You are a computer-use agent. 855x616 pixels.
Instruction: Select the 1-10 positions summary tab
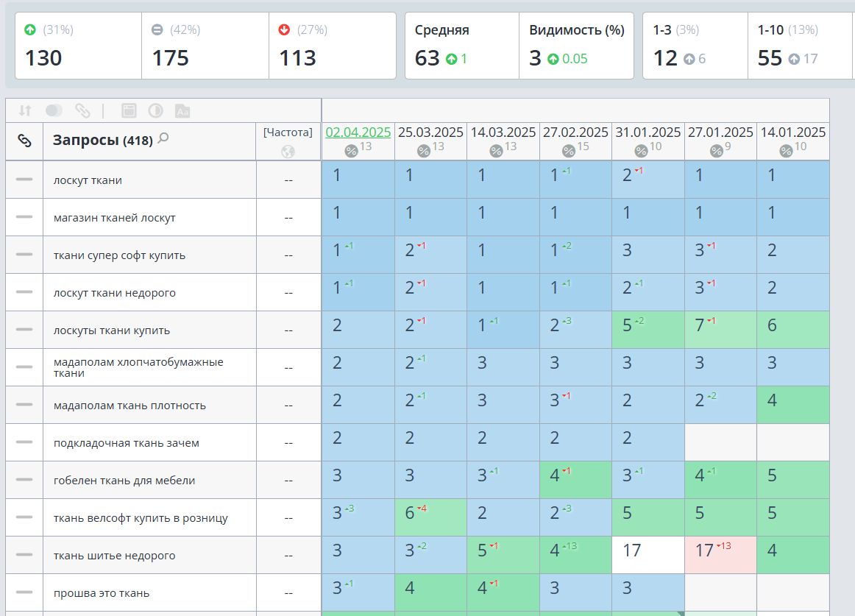coord(800,46)
